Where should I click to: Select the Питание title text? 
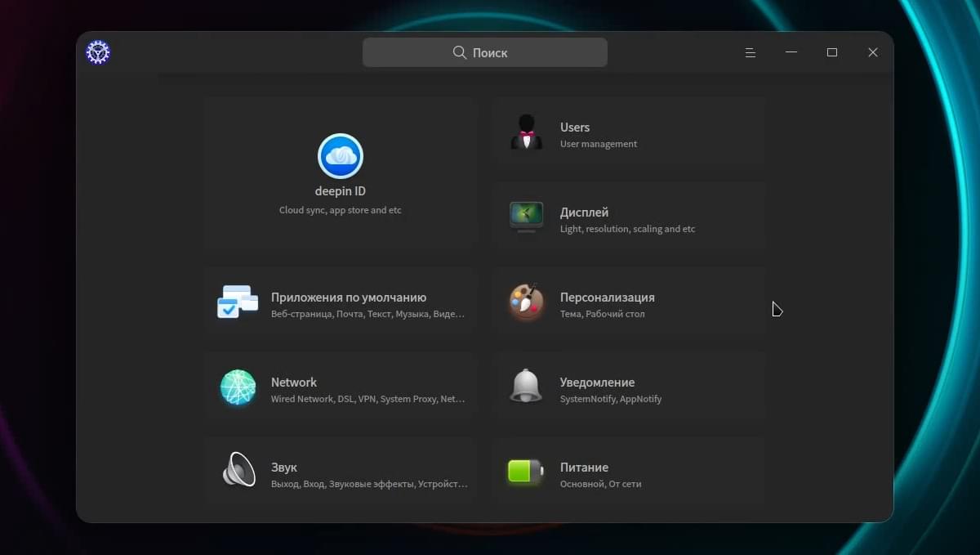584,468
